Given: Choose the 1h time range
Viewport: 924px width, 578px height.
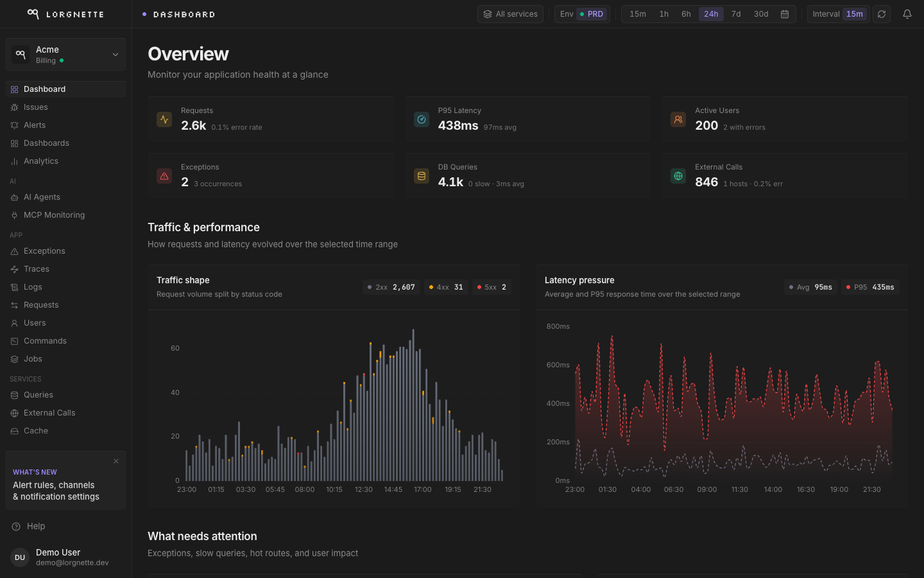Looking at the screenshot, I should click(x=664, y=14).
